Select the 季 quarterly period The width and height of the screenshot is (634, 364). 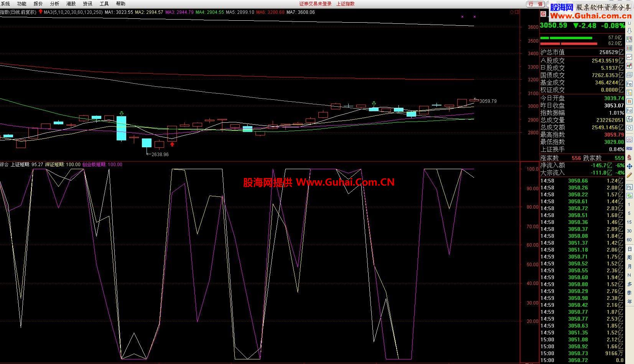click(629, 293)
